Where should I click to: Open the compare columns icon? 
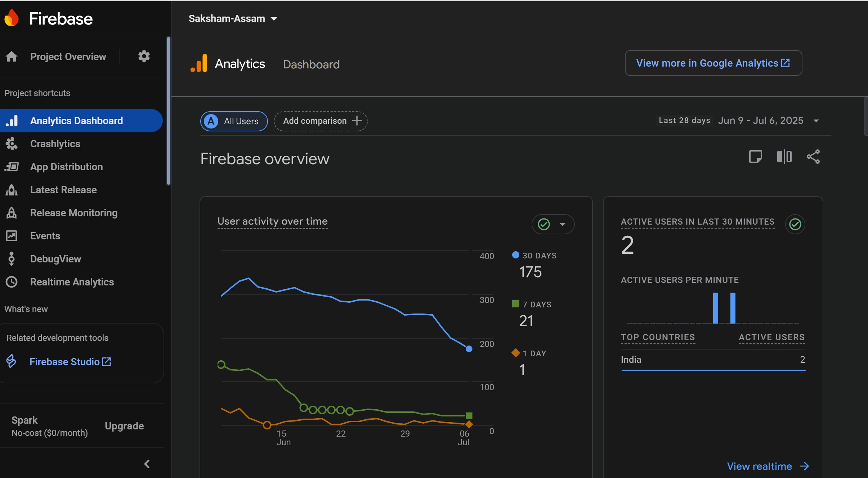click(784, 157)
